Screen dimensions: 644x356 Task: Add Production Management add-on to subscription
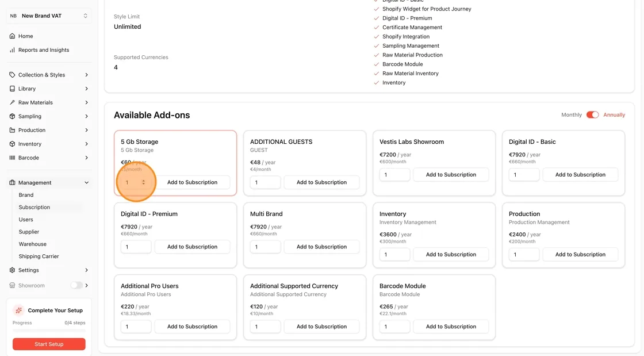[x=580, y=255]
